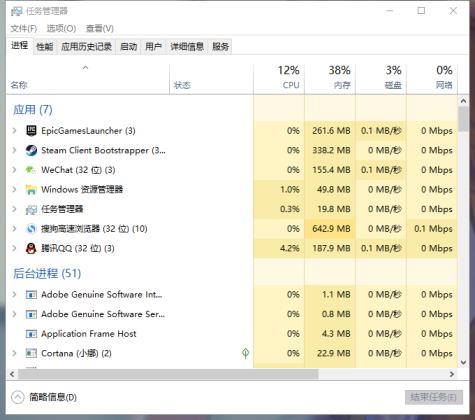Click the 搜狗高速浏览器 browser icon
The width and height of the screenshot is (475, 420).
(x=31, y=229)
